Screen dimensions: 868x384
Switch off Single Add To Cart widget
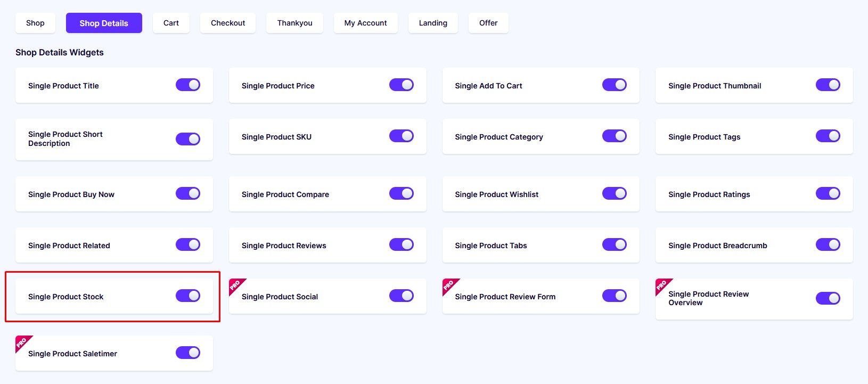pos(615,85)
